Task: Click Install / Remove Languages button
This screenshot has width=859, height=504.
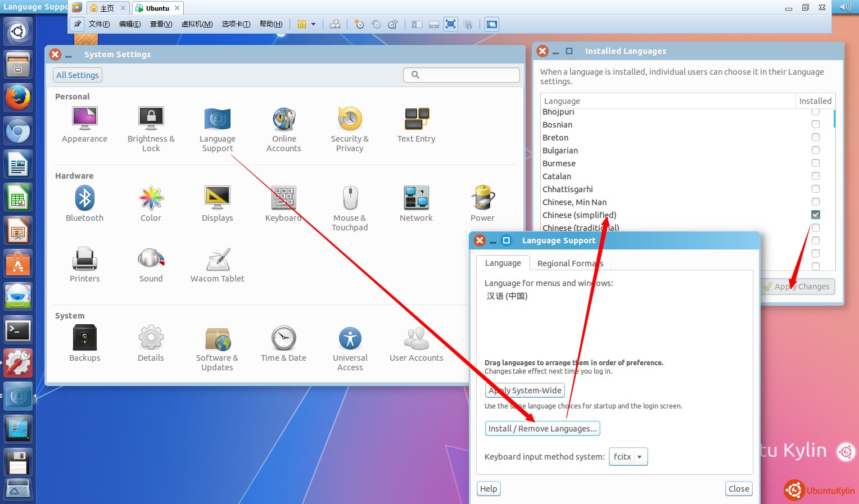Action: 542,429
